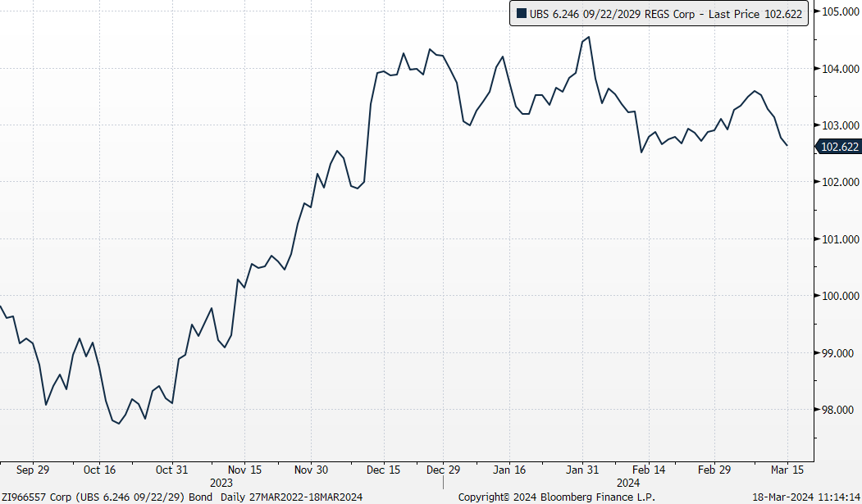The height and width of the screenshot is (504, 862).
Task: Click the Feb 29 date label
Action: pos(714,470)
